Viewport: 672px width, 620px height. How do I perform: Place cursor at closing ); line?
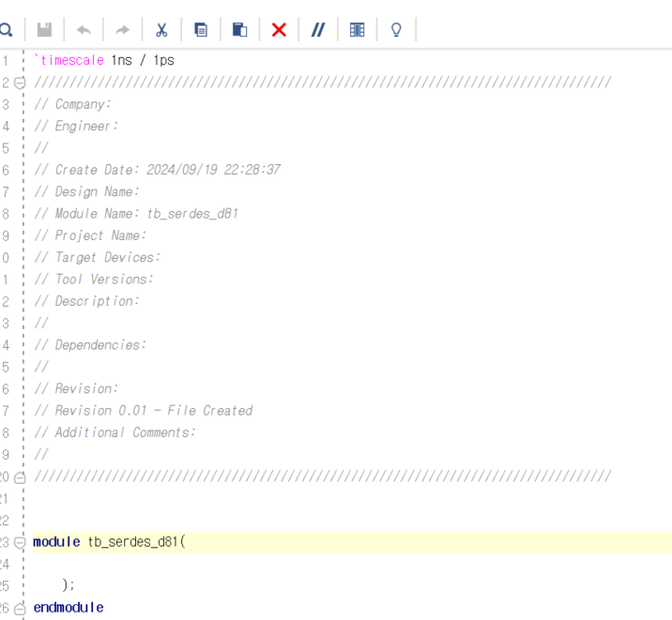(69, 585)
